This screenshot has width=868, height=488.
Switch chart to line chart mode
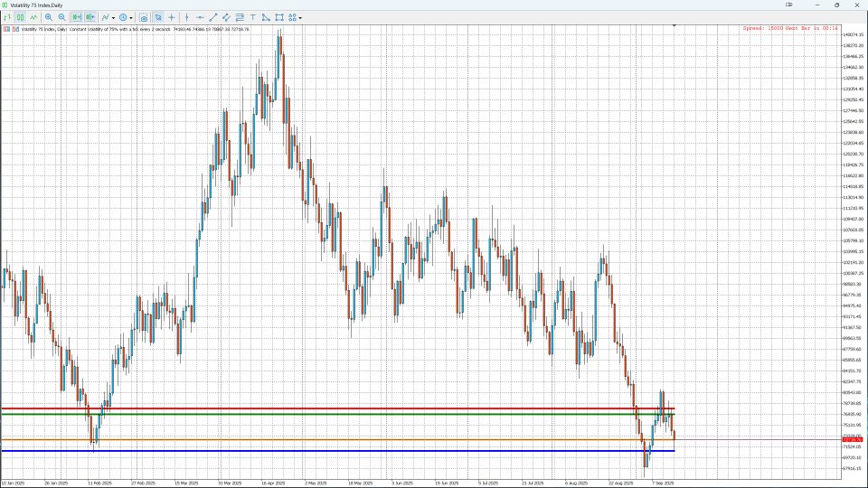click(x=33, y=17)
